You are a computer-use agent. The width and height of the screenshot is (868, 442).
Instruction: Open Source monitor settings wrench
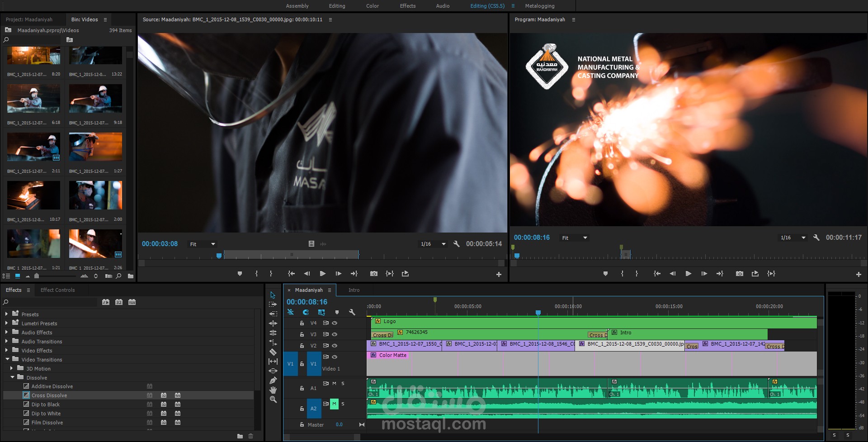[x=457, y=244]
